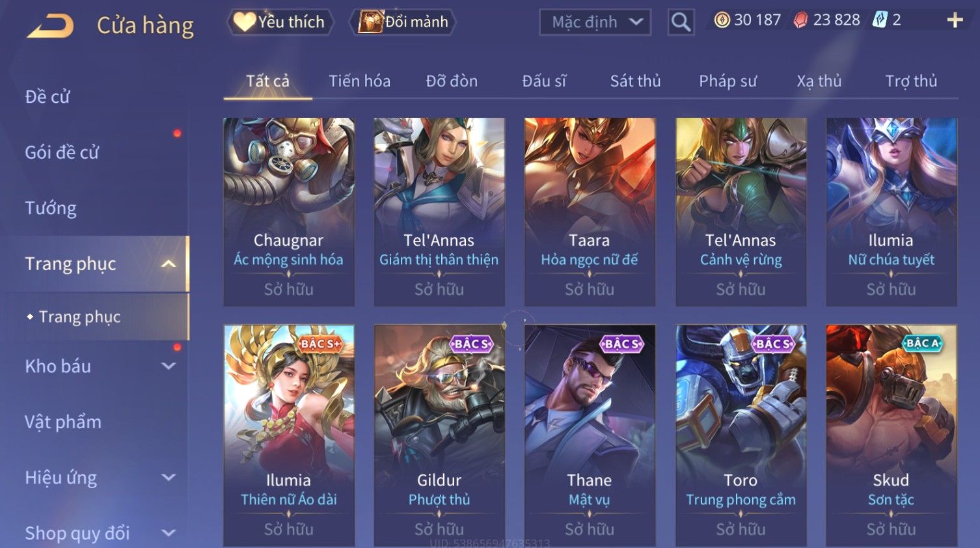Open Yêu thích heart favorites
Viewport: 980px width, 548px height.
tap(280, 22)
